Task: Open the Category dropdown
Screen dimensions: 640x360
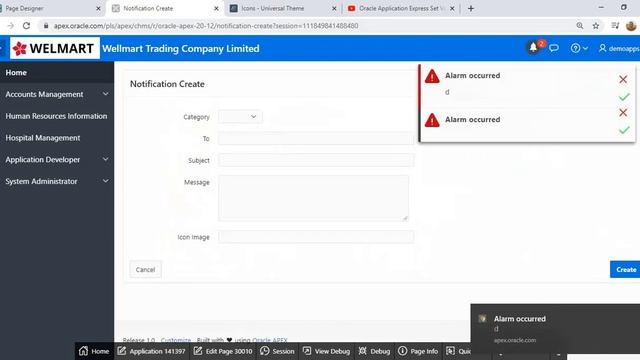Action: [240, 117]
